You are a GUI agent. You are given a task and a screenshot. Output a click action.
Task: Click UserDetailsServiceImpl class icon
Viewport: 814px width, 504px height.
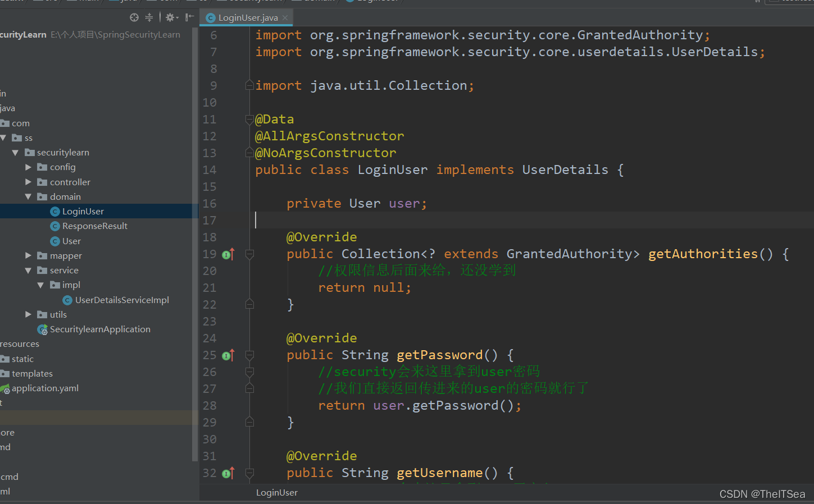(x=67, y=300)
